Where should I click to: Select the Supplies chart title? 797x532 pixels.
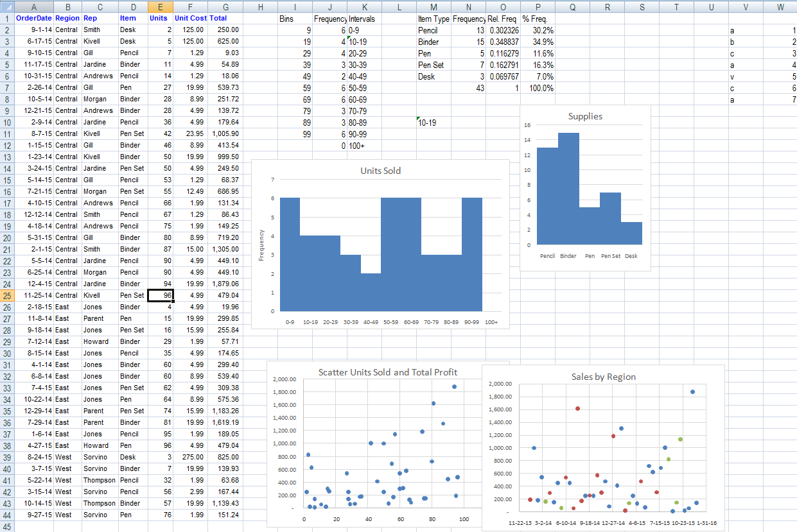pos(584,117)
